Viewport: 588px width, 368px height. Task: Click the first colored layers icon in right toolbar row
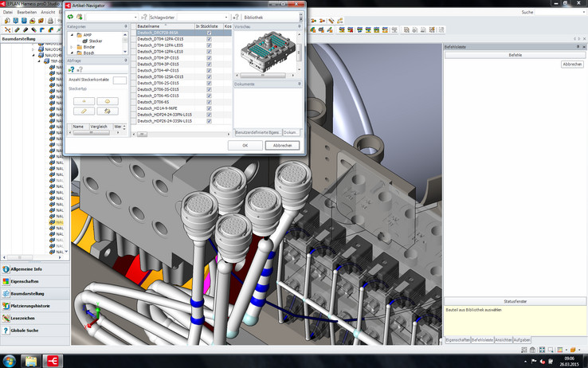pos(342,29)
